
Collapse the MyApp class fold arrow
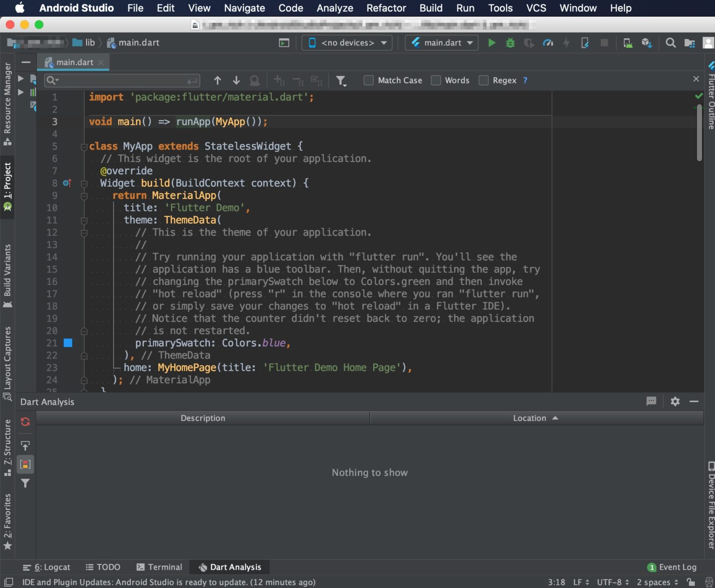point(84,146)
